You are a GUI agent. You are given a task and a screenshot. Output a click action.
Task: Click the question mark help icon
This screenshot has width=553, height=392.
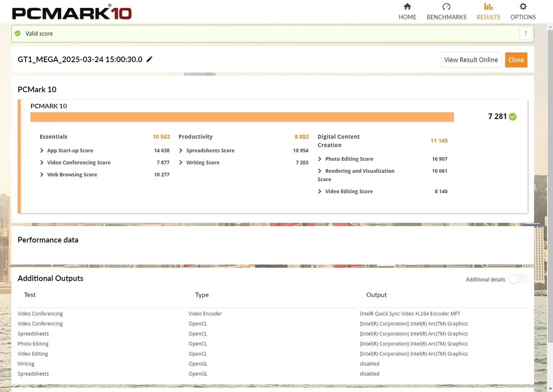(525, 33)
